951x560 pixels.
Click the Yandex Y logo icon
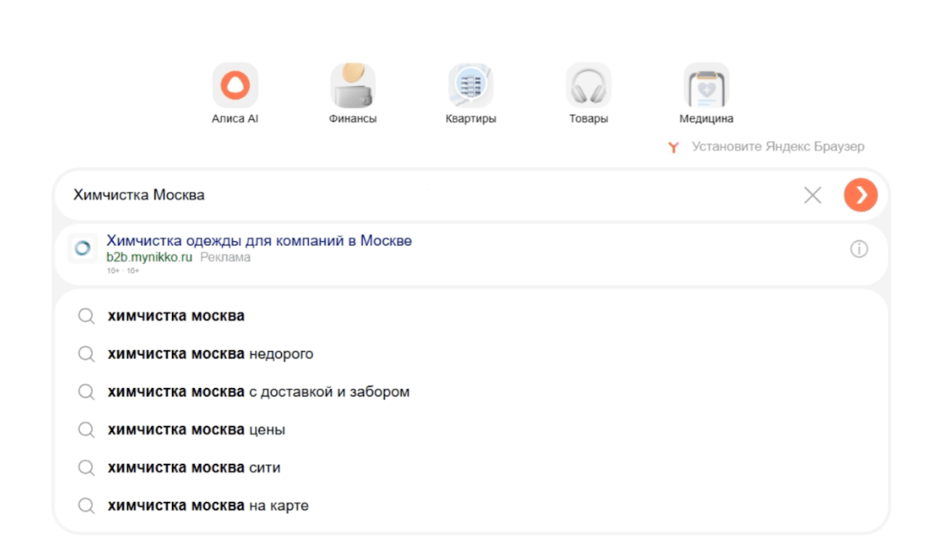673,148
